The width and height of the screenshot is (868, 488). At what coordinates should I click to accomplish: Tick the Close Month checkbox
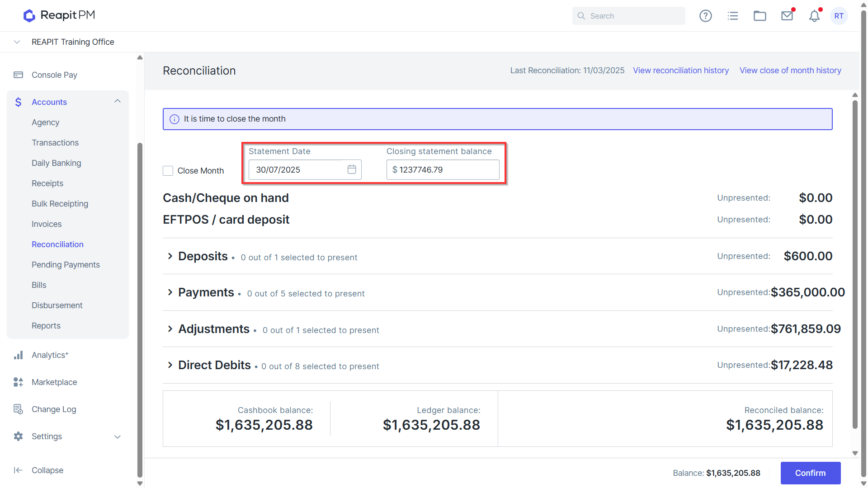(x=168, y=171)
